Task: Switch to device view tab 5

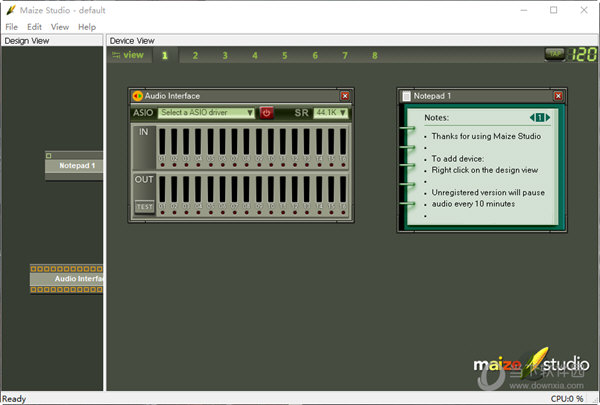Action: click(285, 56)
